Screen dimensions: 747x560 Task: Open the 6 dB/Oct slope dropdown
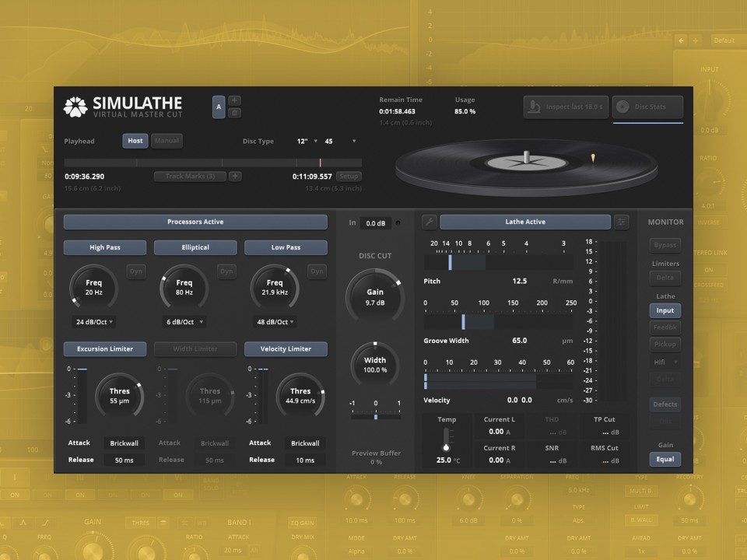coord(185,322)
